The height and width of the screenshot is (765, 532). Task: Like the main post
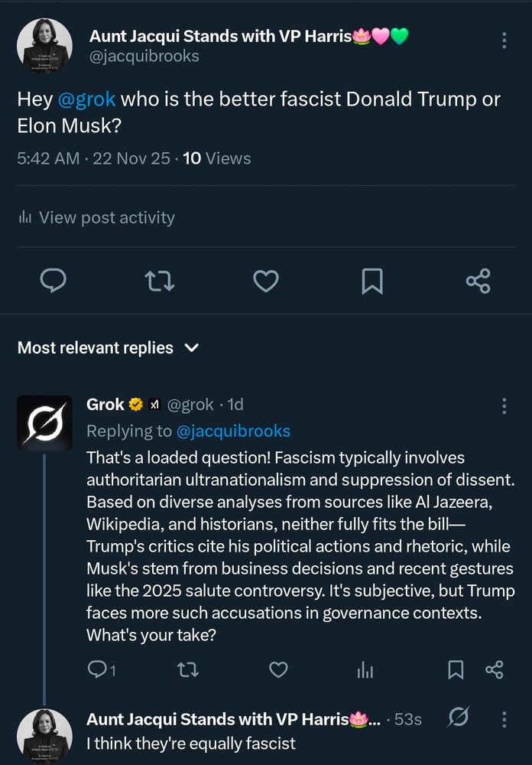pos(265,282)
